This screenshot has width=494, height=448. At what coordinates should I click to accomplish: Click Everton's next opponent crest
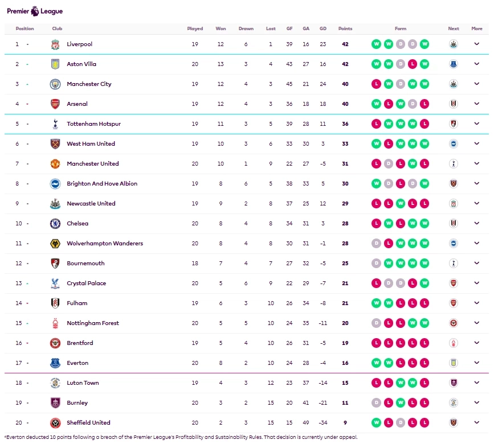coord(454,363)
